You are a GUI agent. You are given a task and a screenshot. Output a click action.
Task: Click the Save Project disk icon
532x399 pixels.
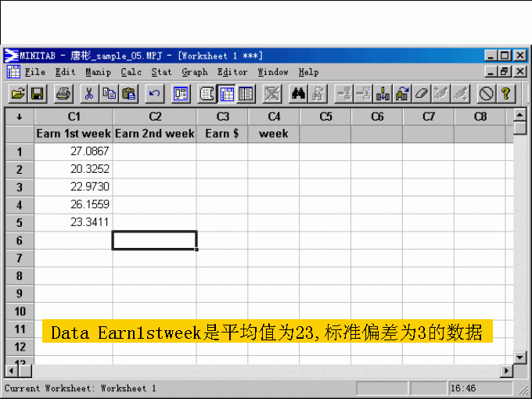tap(37, 94)
